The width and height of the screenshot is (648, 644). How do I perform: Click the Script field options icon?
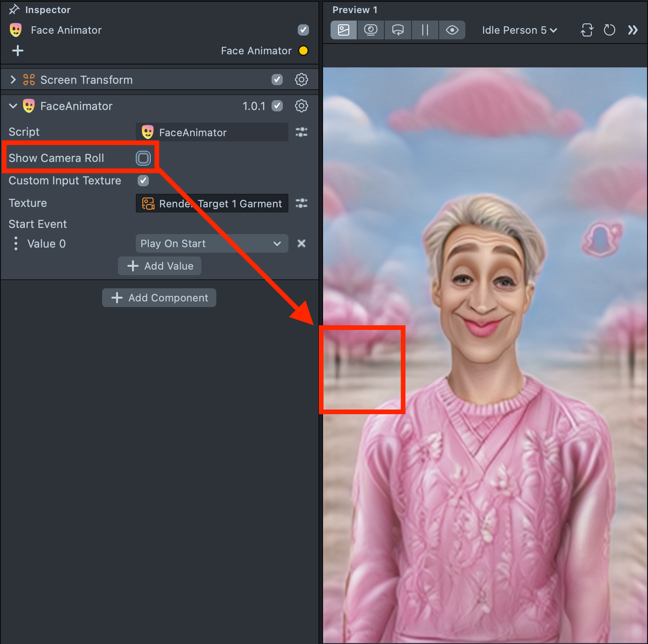click(301, 132)
